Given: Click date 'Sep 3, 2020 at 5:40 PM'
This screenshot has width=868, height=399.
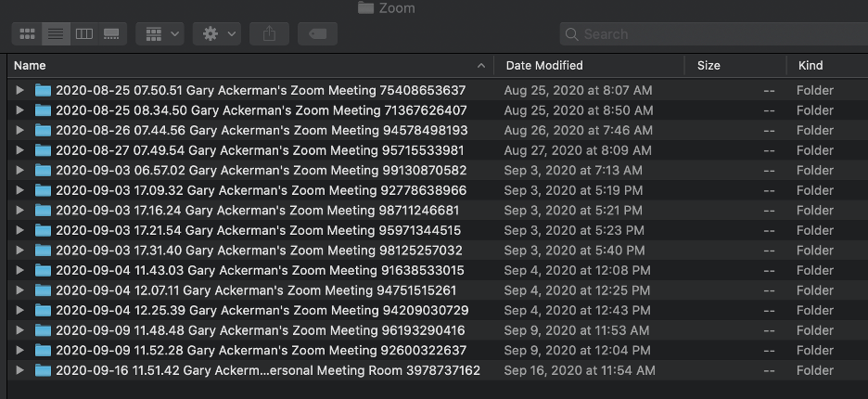Looking at the screenshot, I should 574,251.
